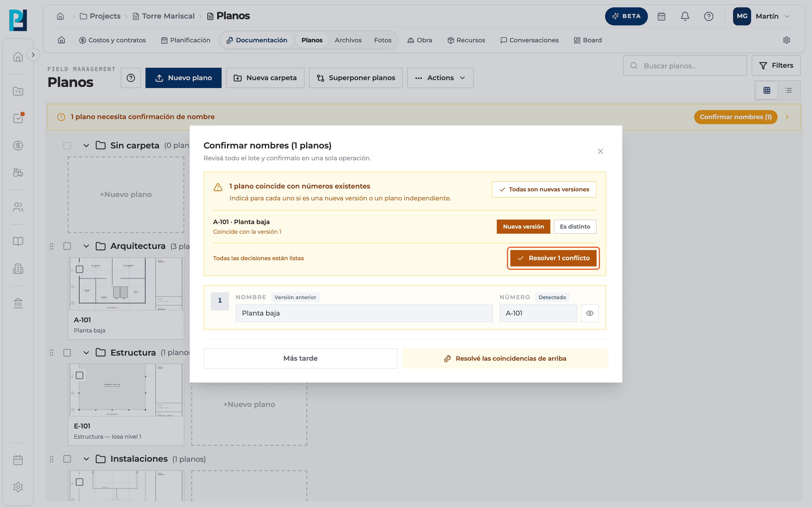Viewport: 812px width, 508px height.
Task: Open the top bar help icon
Action: [x=708, y=16]
